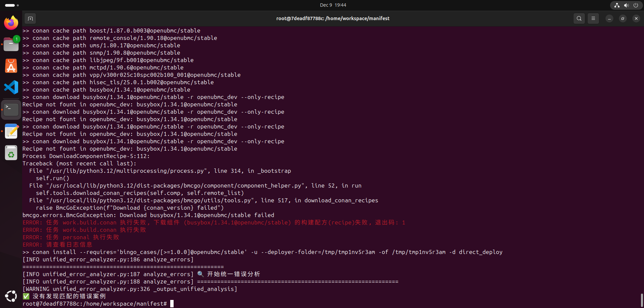Viewport: 644px width, 308px height.
Task: Open the power system menu
Action: [x=636, y=5]
